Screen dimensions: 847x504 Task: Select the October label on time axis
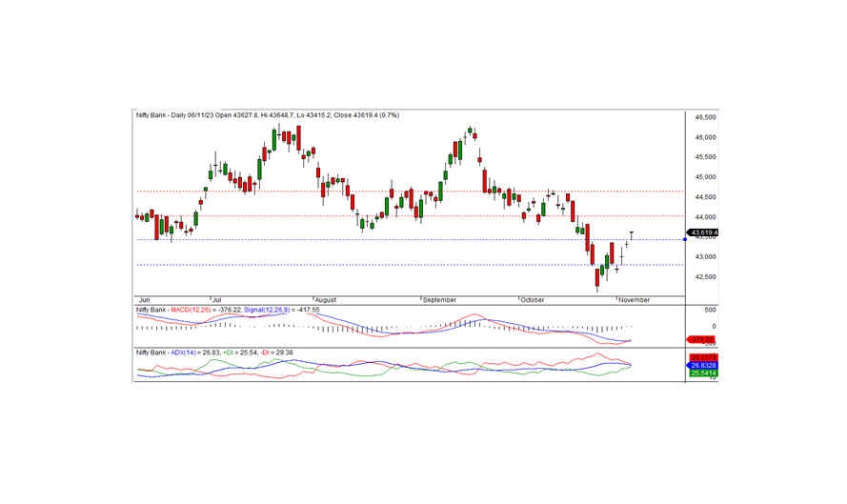tap(534, 299)
